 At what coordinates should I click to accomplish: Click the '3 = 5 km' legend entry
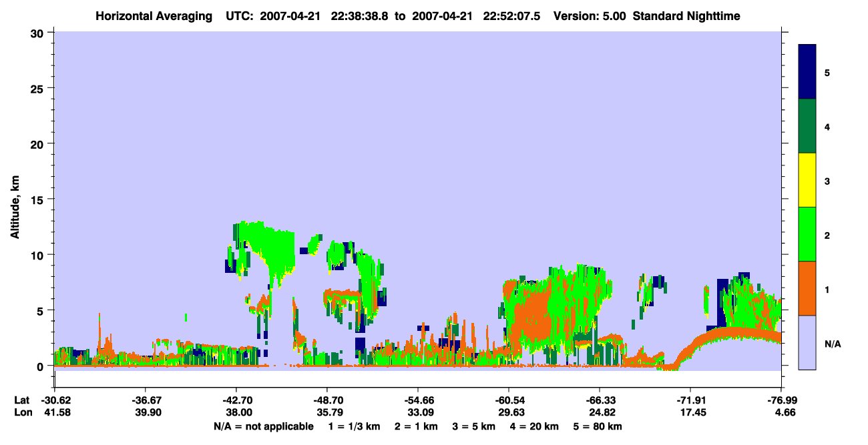tap(473, 426)
